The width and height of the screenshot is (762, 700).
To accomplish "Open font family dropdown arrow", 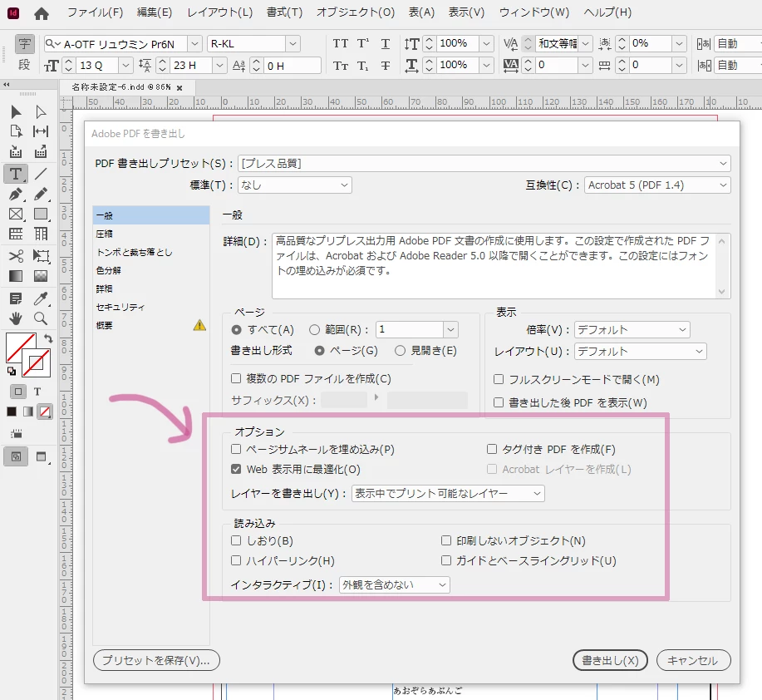I will coord(194,44).
